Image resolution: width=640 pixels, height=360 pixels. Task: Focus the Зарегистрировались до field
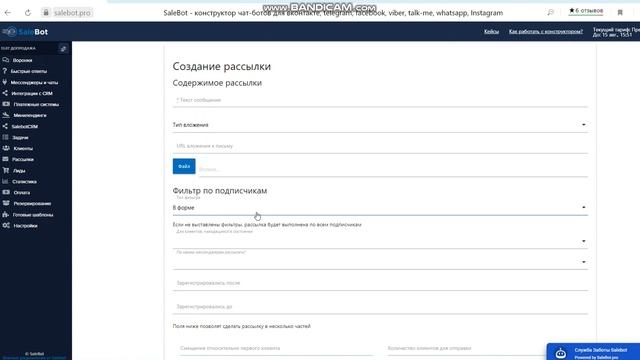coord(380,307)
